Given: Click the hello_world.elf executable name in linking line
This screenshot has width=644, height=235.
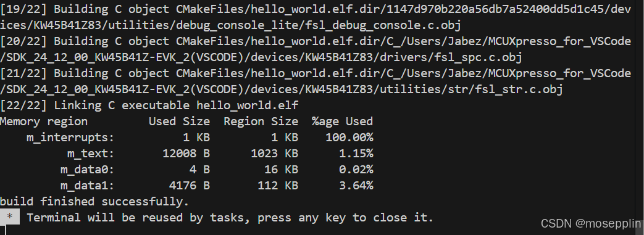Looking at the screenshot, I should (x=247, y=105).
